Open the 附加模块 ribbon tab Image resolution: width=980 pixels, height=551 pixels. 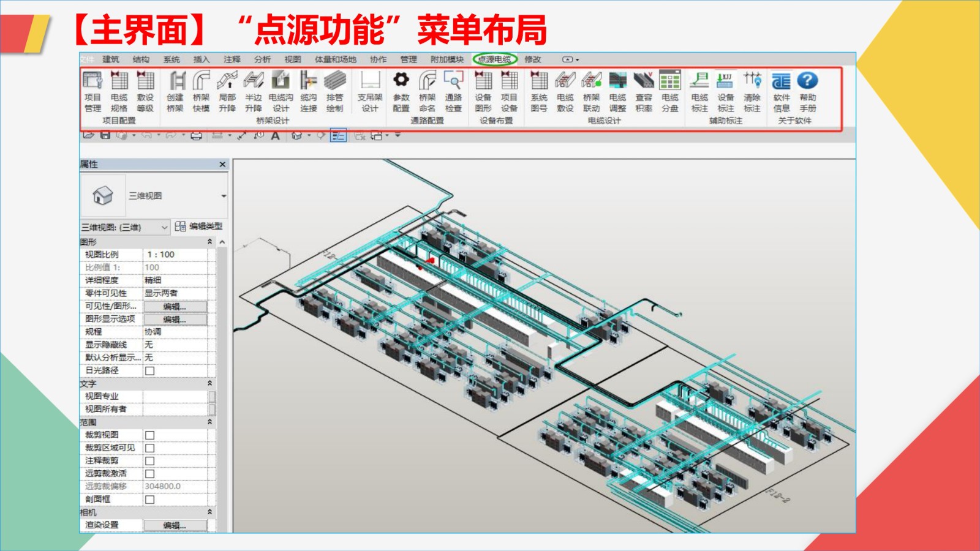coord(447,59)
